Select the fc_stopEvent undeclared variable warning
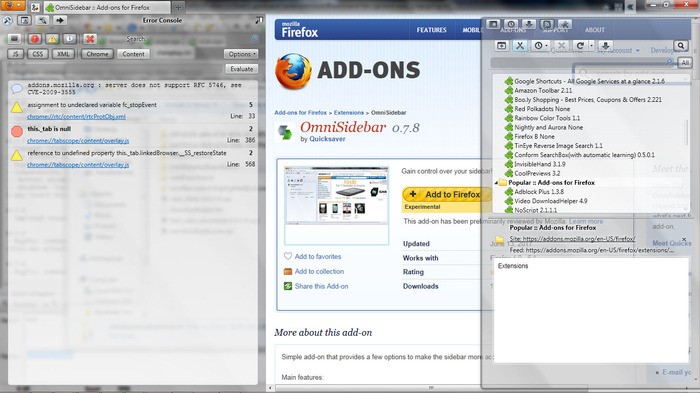This screenshot has height=393, width=700. point(133,110)
